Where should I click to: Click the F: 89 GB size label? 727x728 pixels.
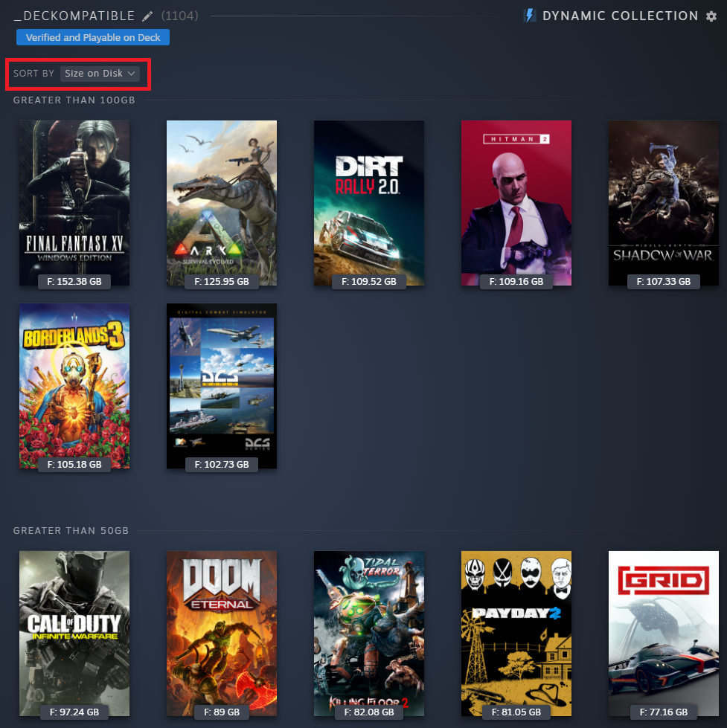[222, 712]
